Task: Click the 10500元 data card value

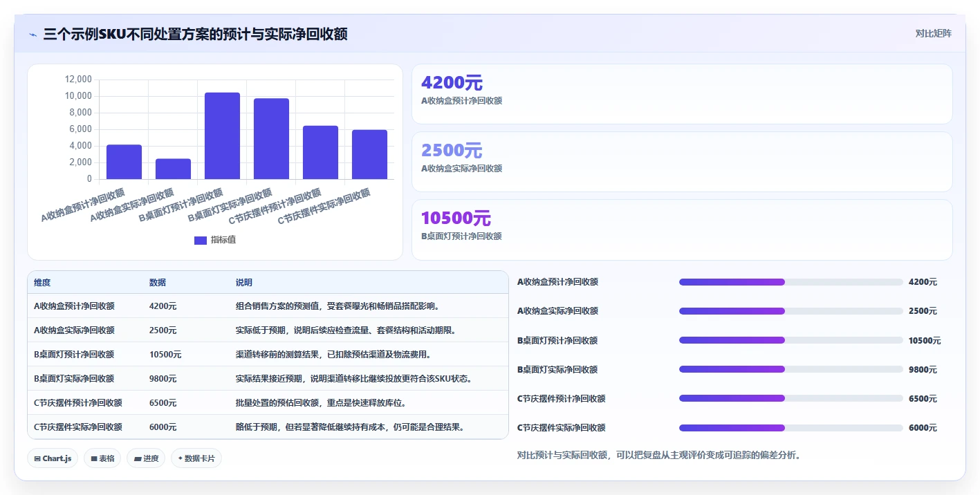Action: point(456,218)
